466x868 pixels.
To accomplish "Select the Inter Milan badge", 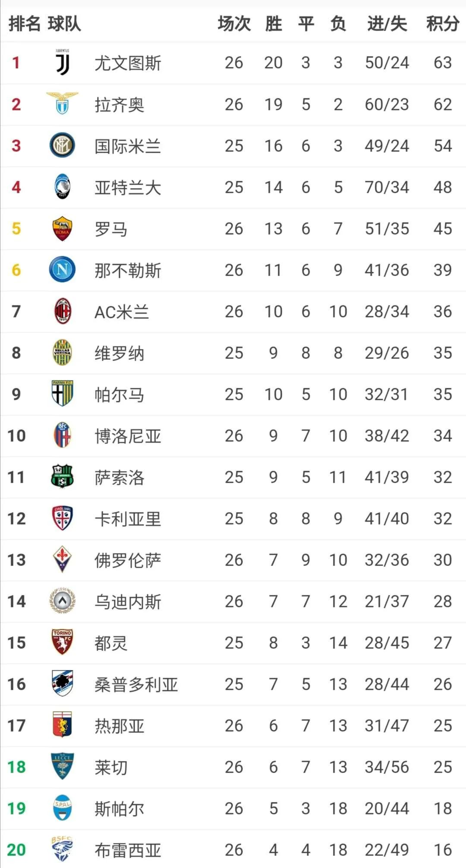I will click(x=62, y=145).
